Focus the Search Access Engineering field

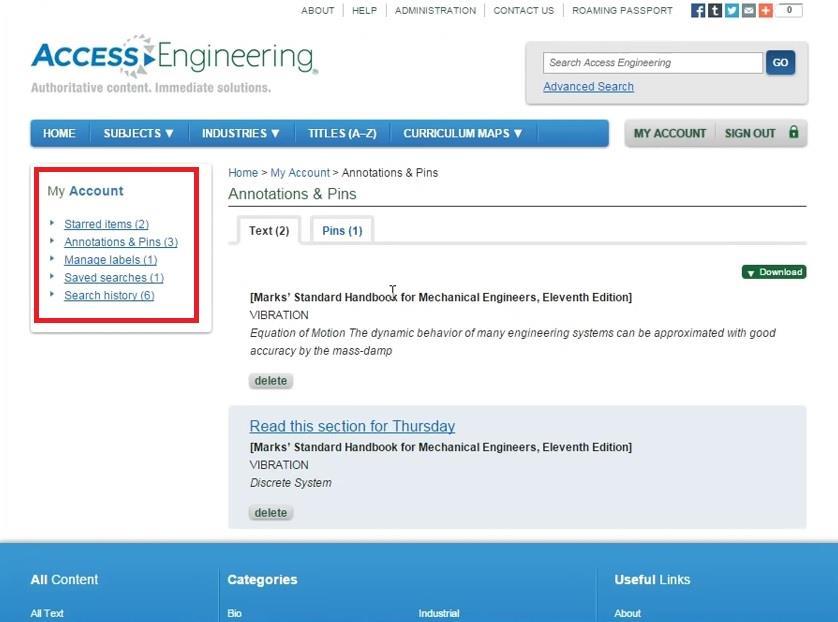(x=653, y=63)
